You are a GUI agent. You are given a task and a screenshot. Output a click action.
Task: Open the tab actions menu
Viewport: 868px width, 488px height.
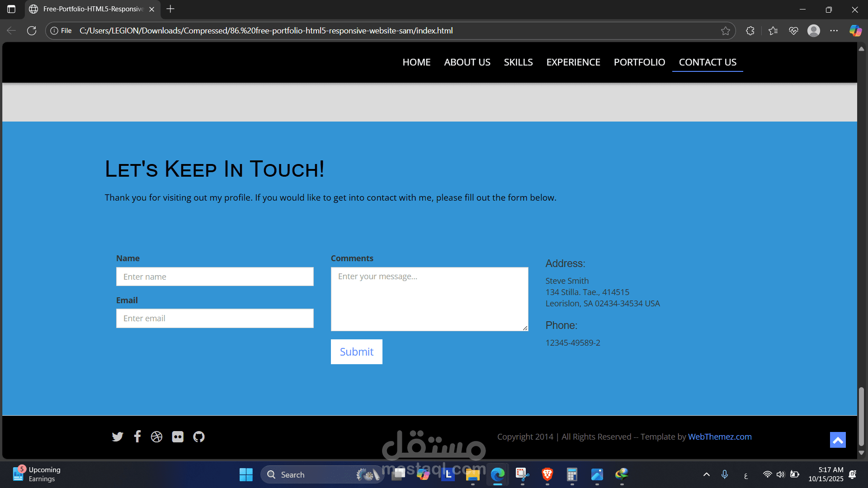pos(11,9)
